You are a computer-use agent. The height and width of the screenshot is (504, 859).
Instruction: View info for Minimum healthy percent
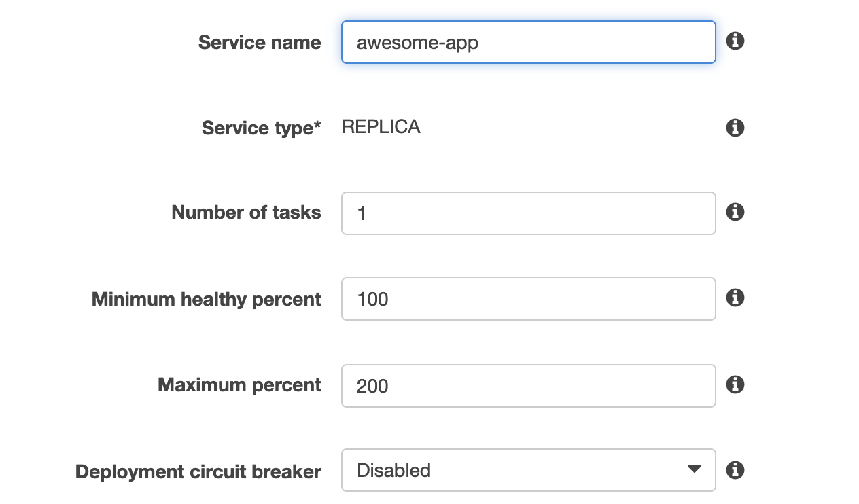[735, 298]
